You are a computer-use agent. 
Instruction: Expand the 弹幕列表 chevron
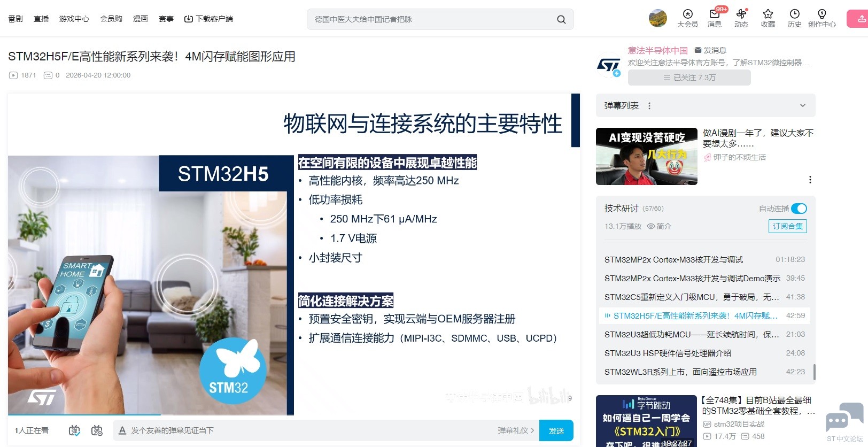802,106
